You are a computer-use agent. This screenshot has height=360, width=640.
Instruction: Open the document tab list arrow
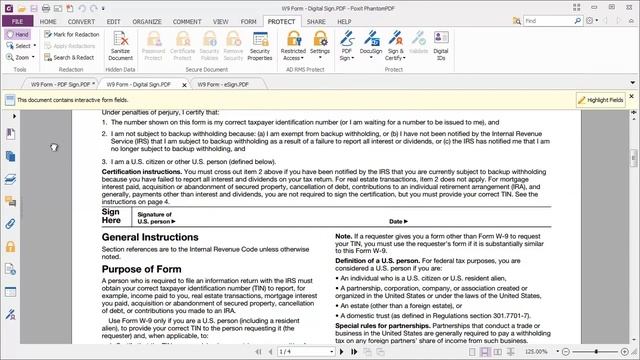tap(632, 83)
